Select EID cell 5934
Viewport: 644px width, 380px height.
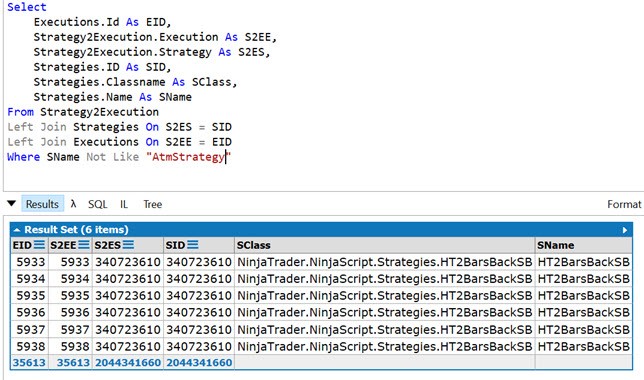[30, 279]
